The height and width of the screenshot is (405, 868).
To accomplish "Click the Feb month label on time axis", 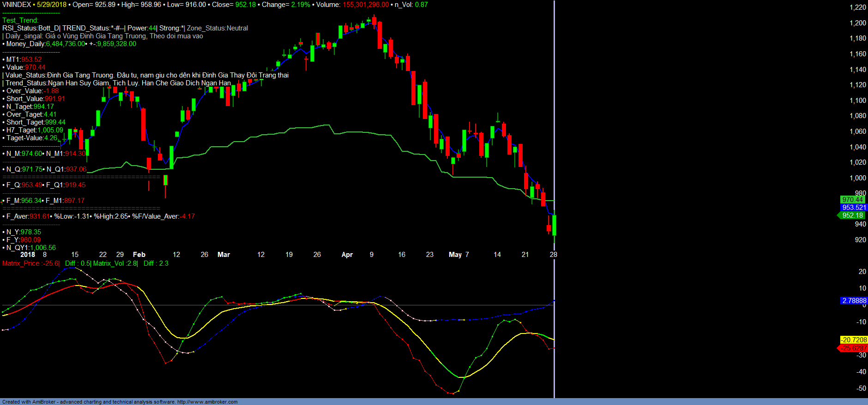I will pyautogui.click(x=139, y=255).
